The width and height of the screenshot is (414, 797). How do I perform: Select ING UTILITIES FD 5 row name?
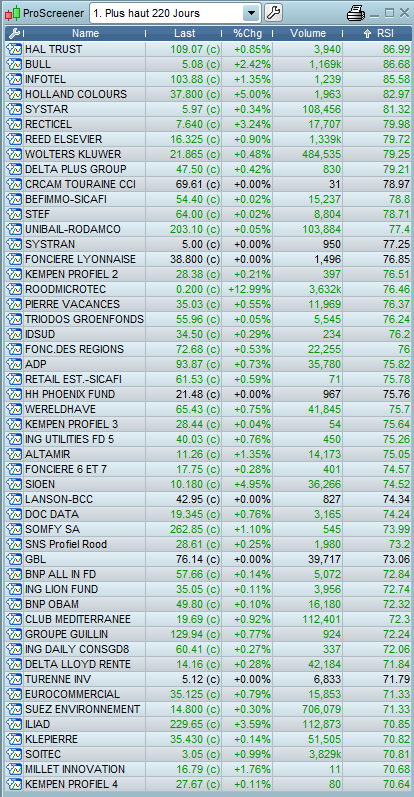[x=69, y=439]
